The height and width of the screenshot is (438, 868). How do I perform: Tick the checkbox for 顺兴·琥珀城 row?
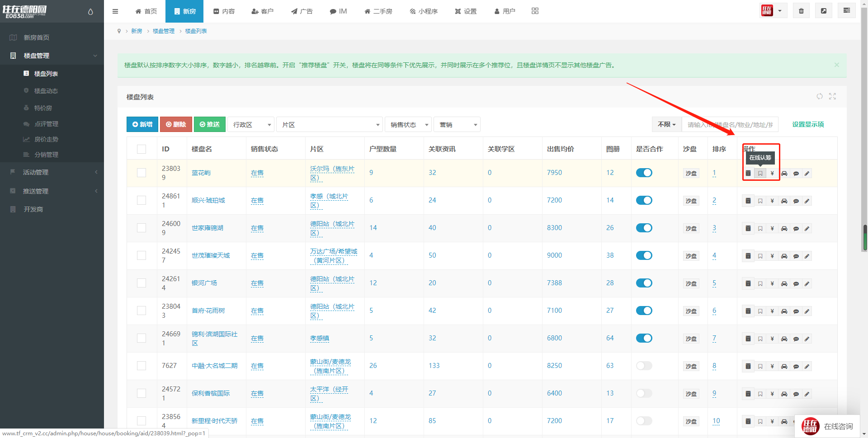click(142, 200)
